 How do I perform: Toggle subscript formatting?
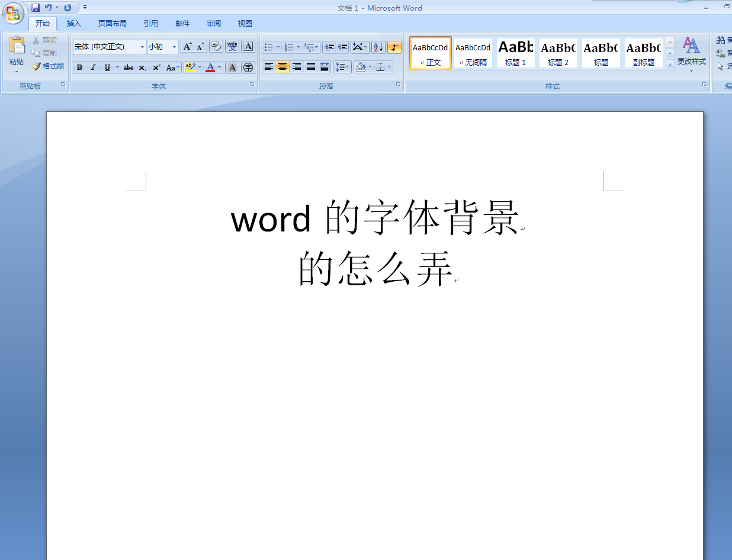(143, 67)
